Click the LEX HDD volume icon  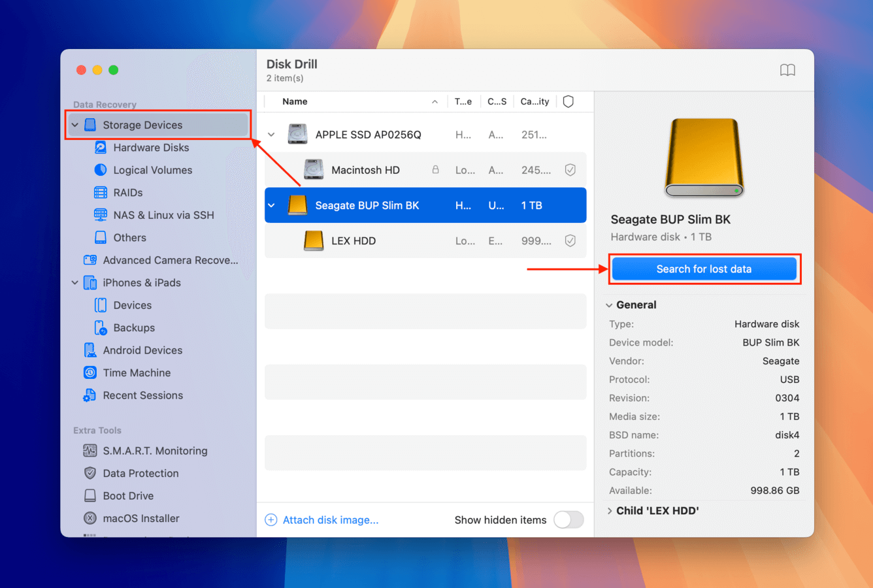coord(314,240)
